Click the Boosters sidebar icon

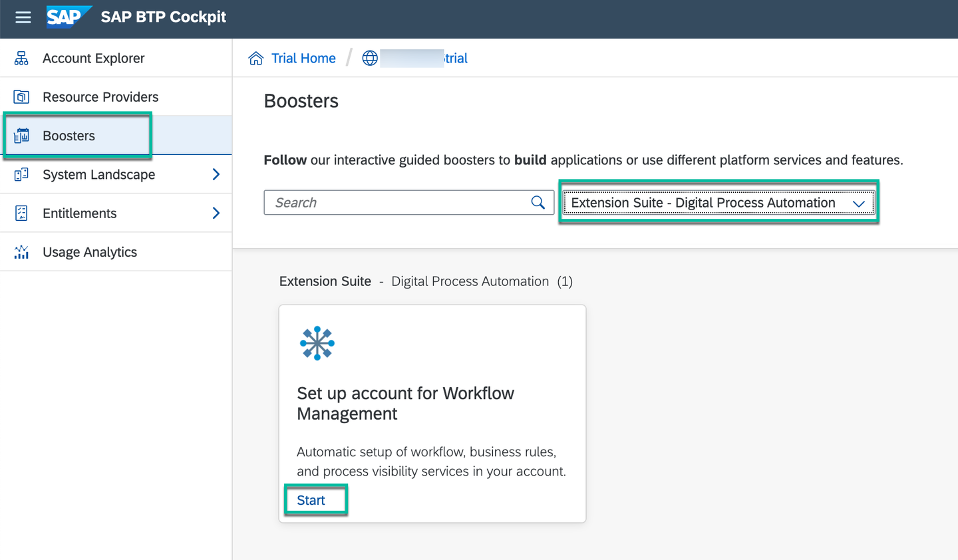pos(21,136)
